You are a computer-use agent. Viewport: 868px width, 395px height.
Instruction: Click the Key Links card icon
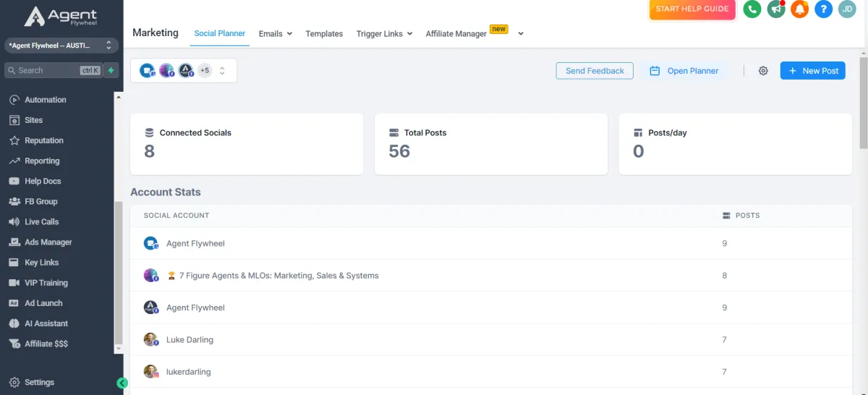tap(14, 262)
